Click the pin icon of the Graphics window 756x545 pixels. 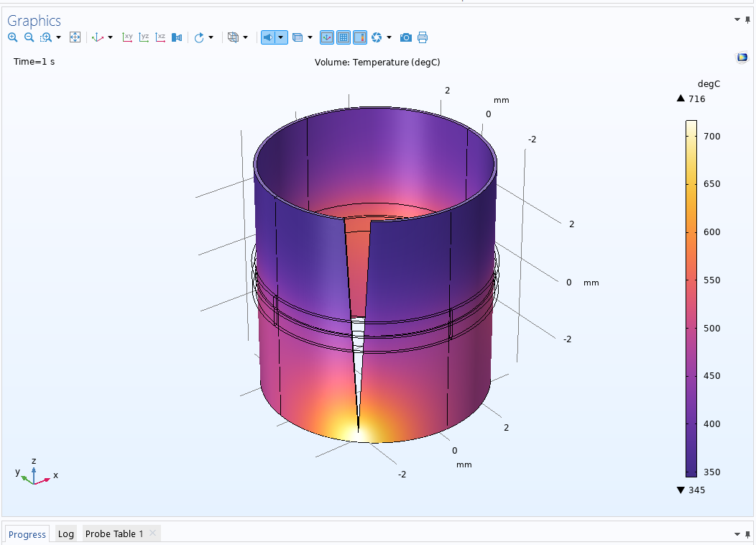click(747, 19)
